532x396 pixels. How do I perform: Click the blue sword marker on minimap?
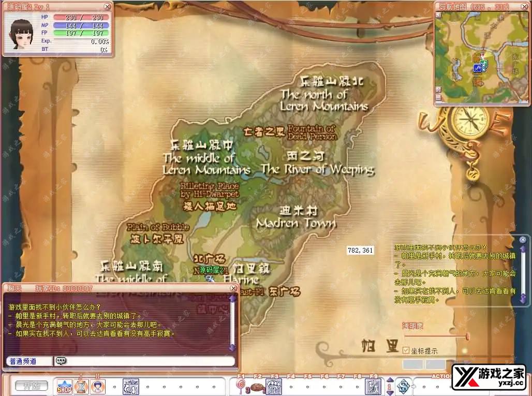point(478,68)
